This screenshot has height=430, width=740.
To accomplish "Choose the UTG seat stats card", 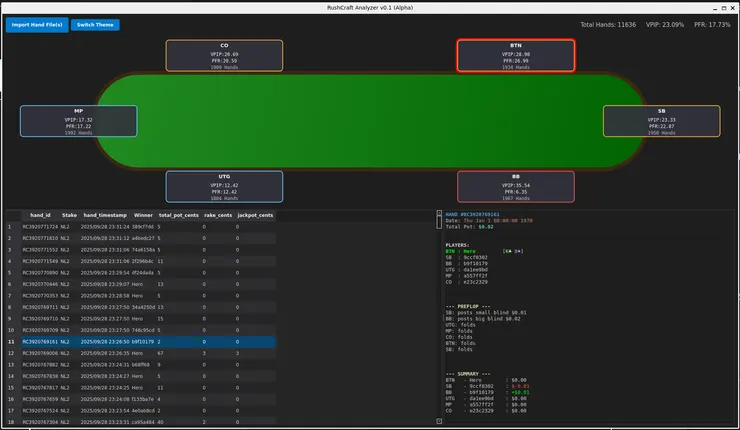I will tap(224, 187).
